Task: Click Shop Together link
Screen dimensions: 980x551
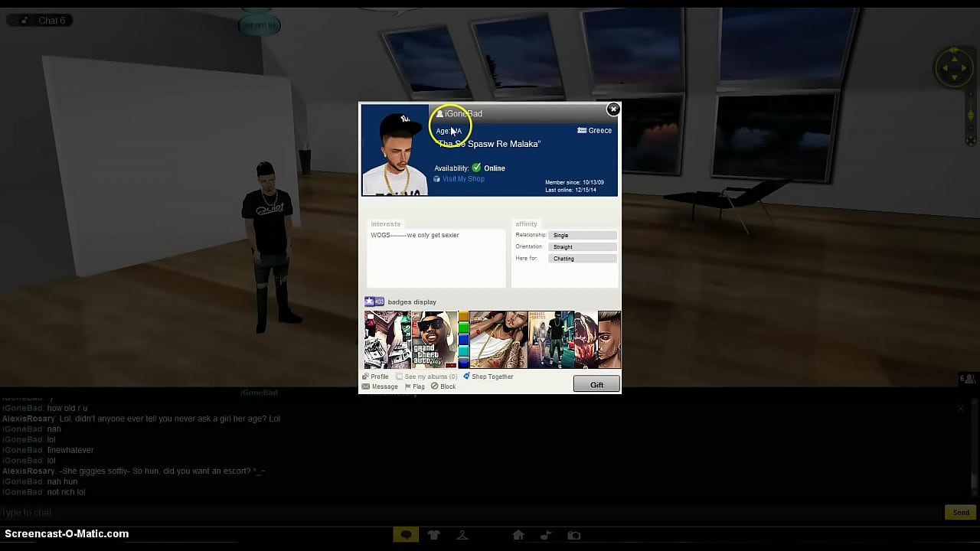Action: tap(488, 377)
